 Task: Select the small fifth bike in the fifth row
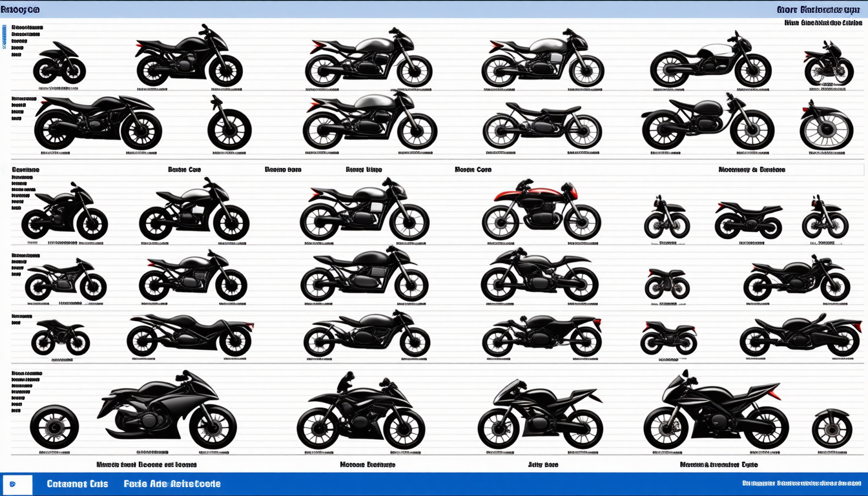pyautogui.click(x=668, y=337)
